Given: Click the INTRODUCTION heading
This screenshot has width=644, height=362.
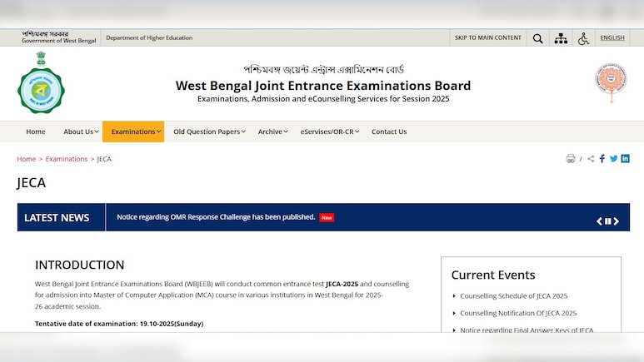Looking at the screenshot, I should pos(79,265).
